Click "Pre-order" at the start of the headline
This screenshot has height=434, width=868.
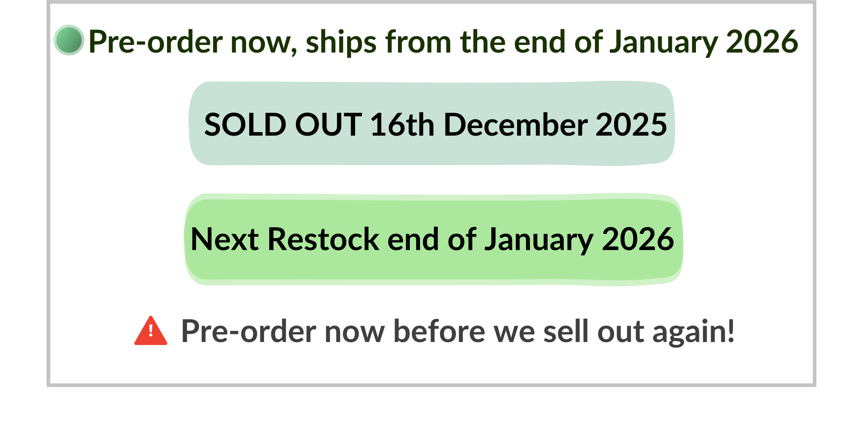tap(156, 42)
